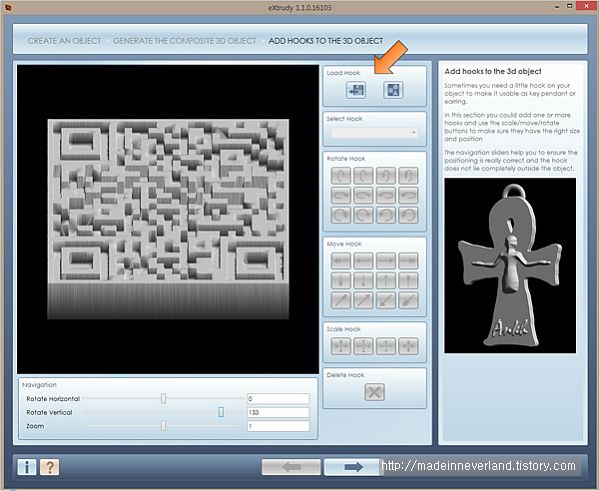600x491 pixels.
Task: Click the 'Scale Hook' label
Action: (344, 329)
